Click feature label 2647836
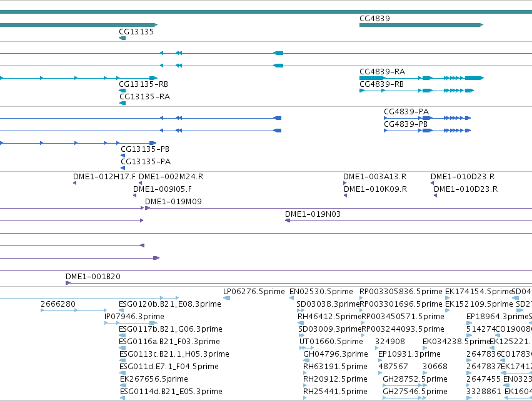This screenshot has height=401, width=532. [483, 354]
